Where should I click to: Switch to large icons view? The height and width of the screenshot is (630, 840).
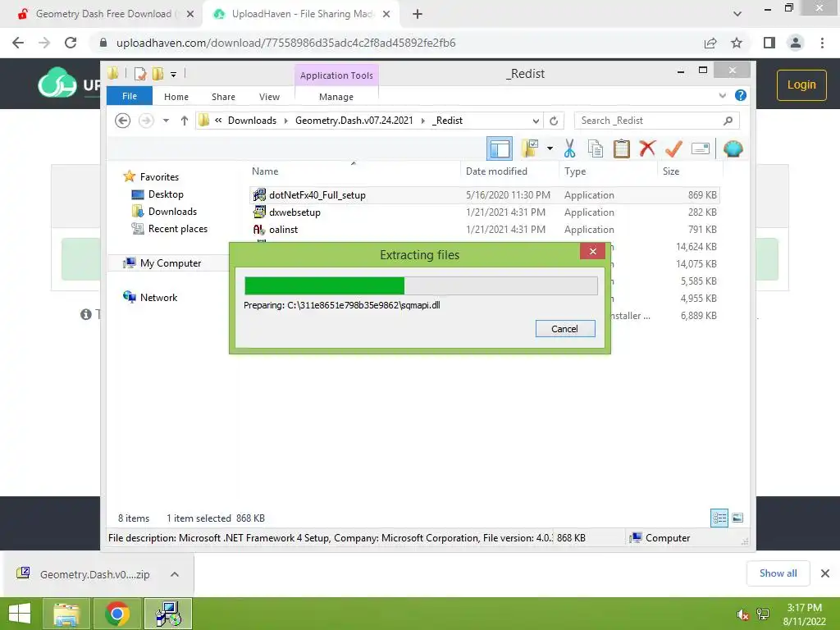coord(737,518)
